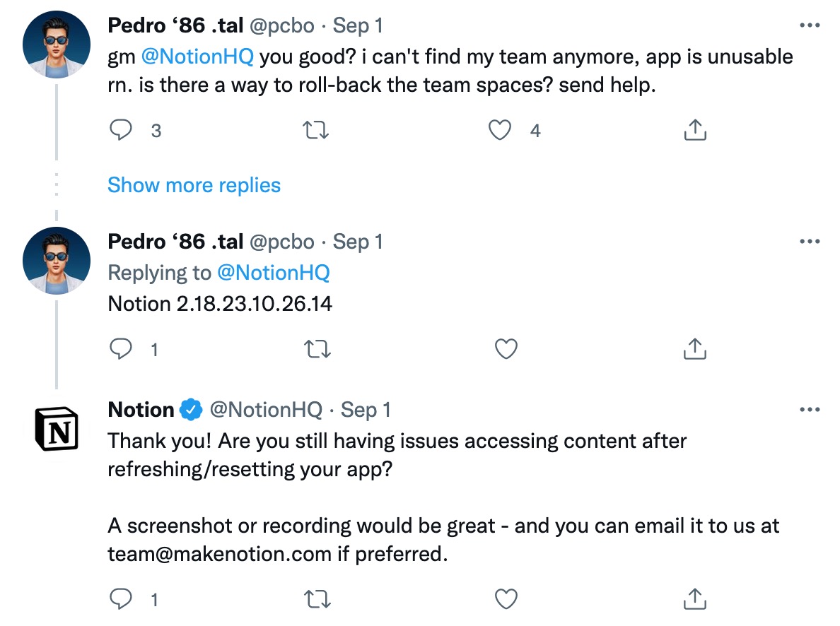Open @NotionHQ link in "Replying to" line

pyautogui.click(x=273, y=273)
